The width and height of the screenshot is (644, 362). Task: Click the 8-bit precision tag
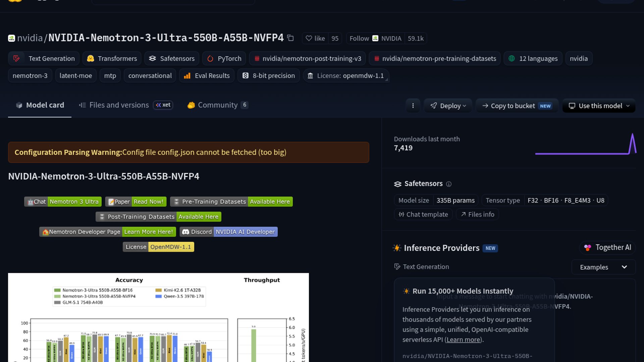click(x=269, y=76)
